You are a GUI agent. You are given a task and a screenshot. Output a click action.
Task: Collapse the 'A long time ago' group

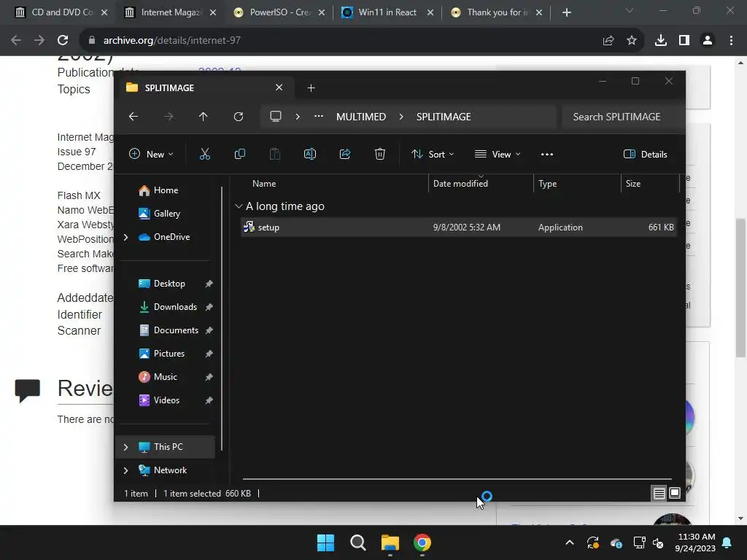239,206
